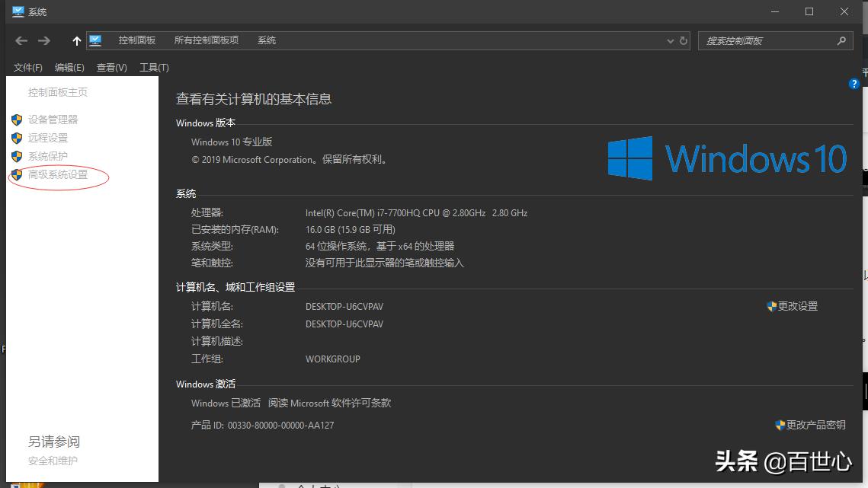Click the search magnifier icon

[x=841, y=40]
